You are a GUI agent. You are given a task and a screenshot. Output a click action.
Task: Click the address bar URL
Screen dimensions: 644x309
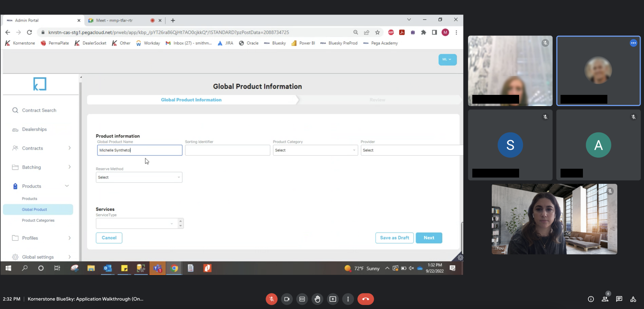tap(169, 32)
